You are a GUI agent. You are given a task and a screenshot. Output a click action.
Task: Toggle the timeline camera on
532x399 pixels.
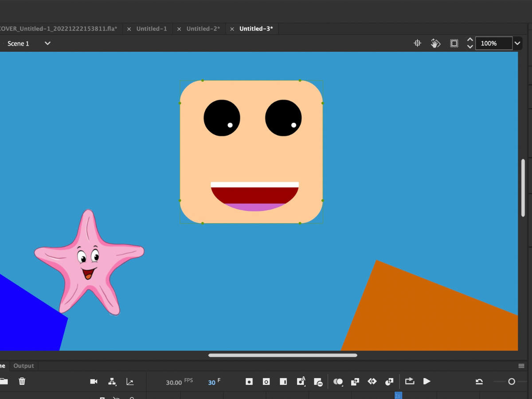pos(94,382)
